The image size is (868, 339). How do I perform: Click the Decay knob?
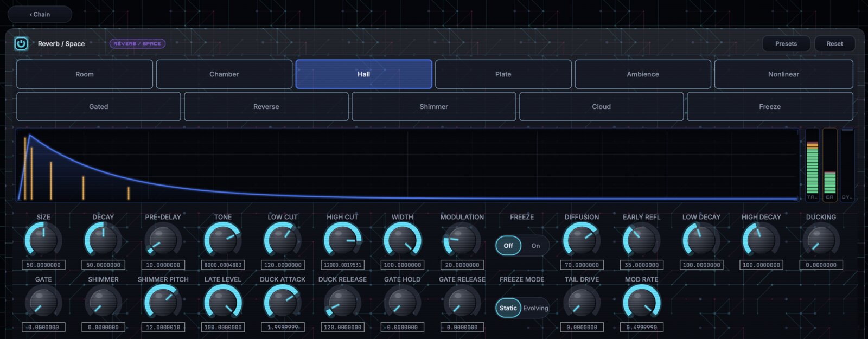coord(103,240)
